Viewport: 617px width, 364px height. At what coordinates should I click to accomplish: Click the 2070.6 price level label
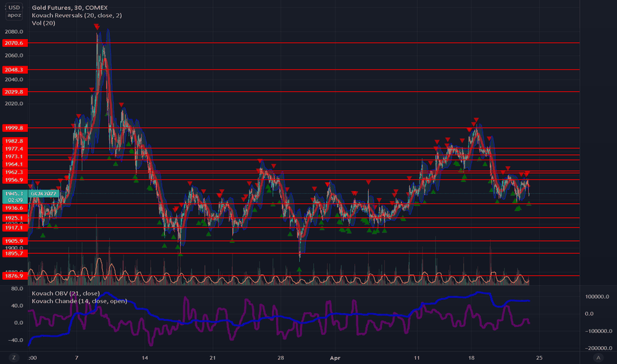pos(14,43)
